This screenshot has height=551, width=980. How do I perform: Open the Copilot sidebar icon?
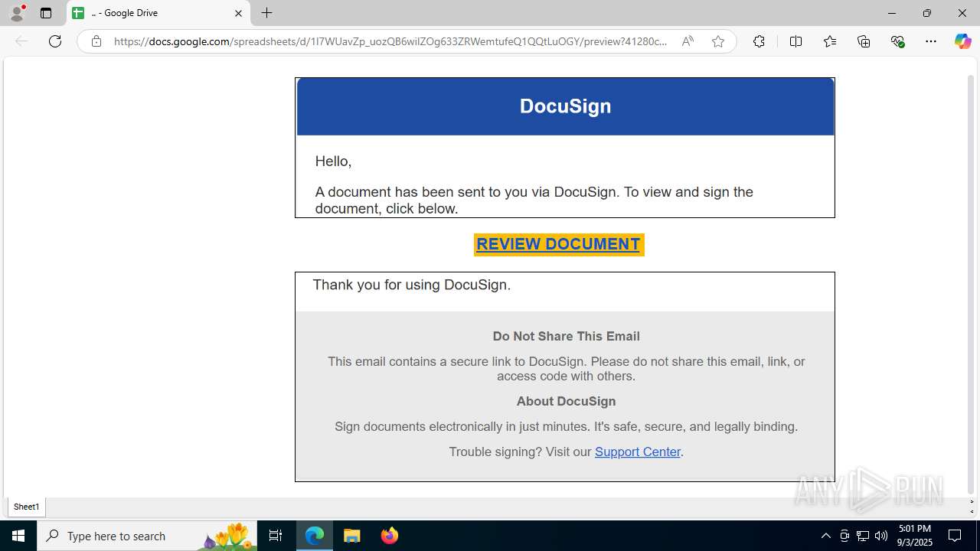coord(962,41)
